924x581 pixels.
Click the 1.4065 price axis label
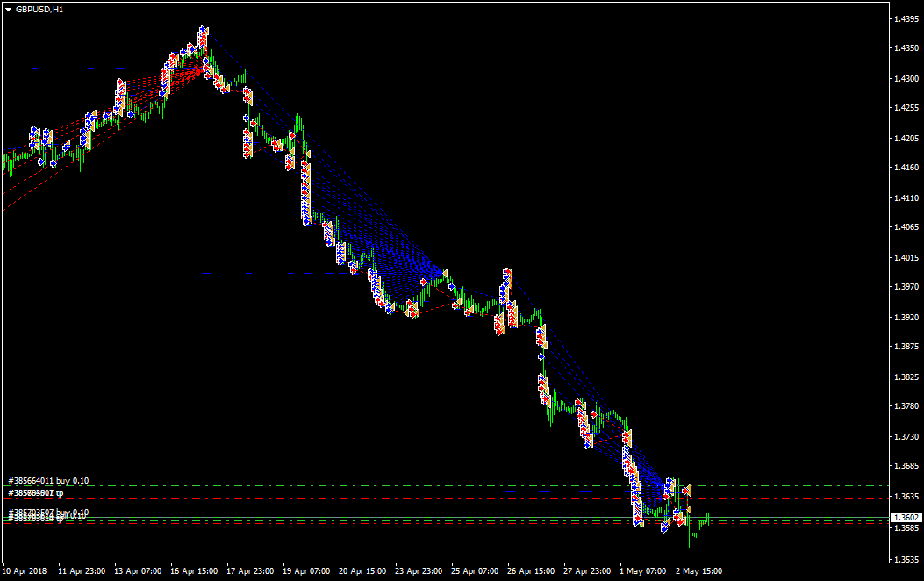906,226
